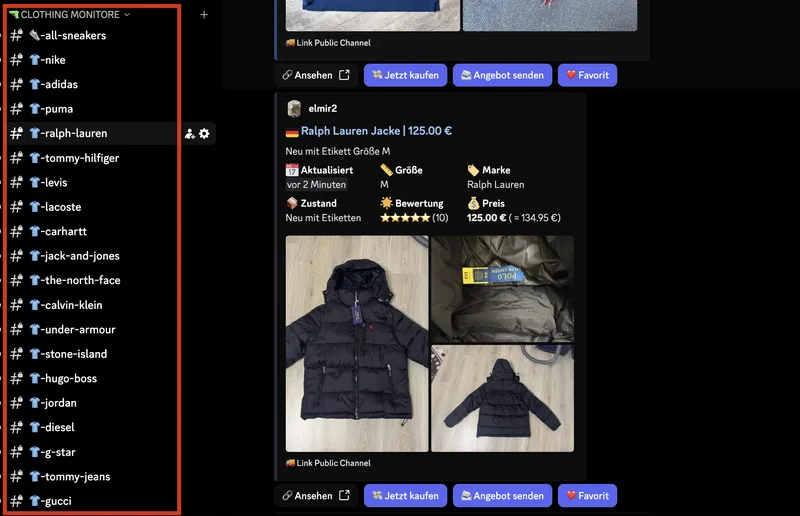Click lower Angebot senden button
Screen dimensions: 800x516
coord(502,495)
